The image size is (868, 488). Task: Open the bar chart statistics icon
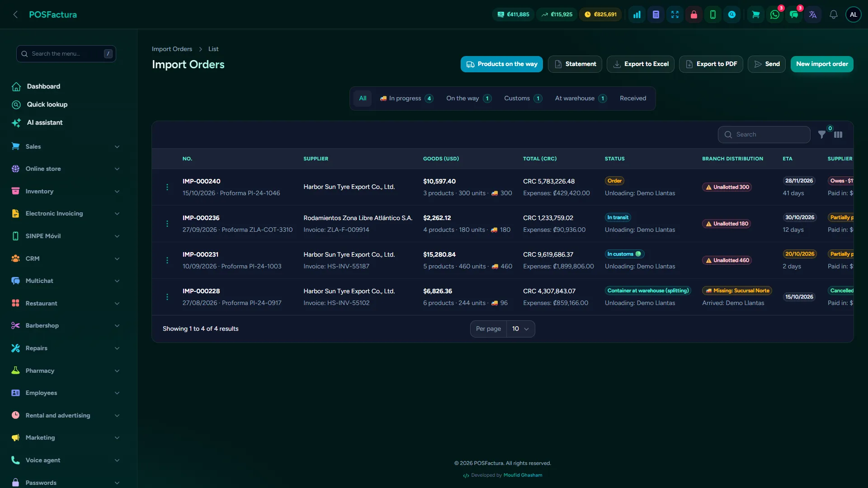tap(637, 14)
